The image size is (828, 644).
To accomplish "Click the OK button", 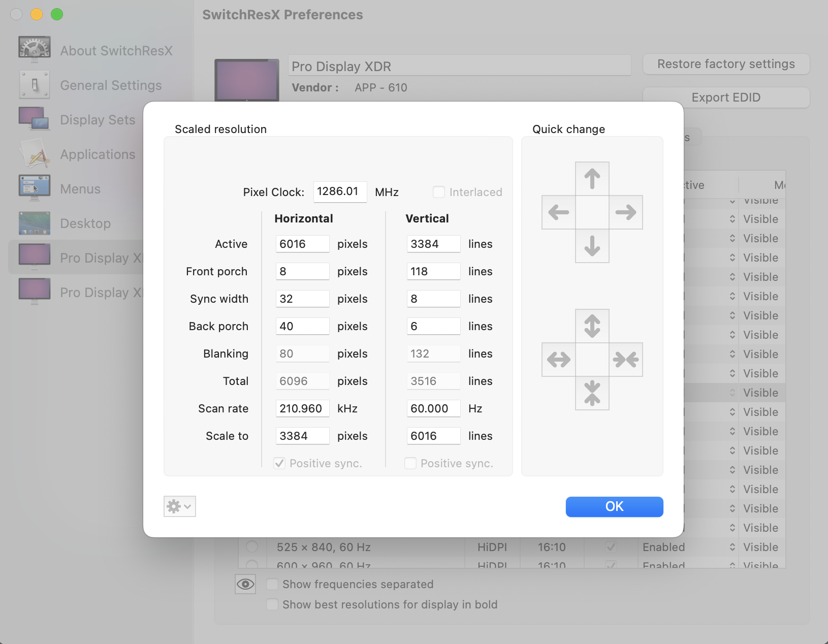I will point(615,506).
